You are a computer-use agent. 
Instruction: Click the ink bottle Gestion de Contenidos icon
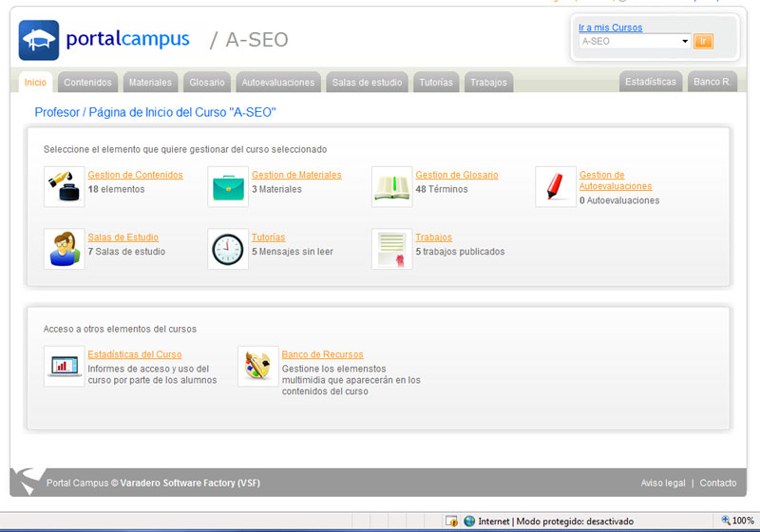pyautogui.click(x=64, y=186)
